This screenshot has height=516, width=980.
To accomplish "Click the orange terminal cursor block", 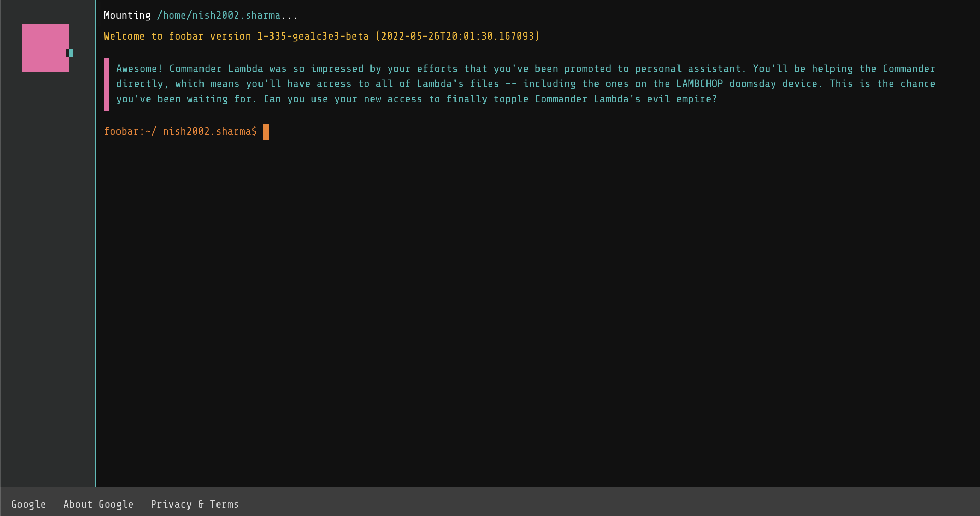I will 266,132.
